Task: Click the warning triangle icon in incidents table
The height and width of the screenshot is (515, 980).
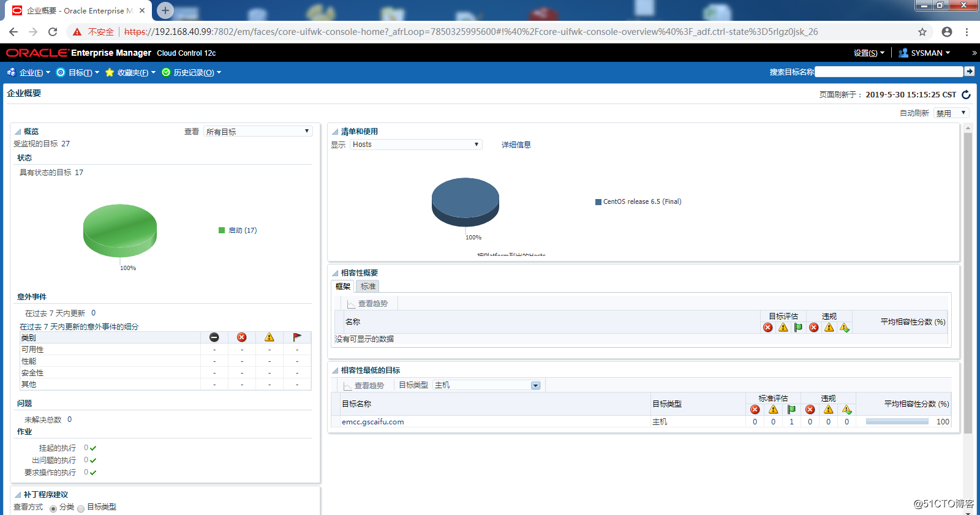Action: tap(269, 337)
